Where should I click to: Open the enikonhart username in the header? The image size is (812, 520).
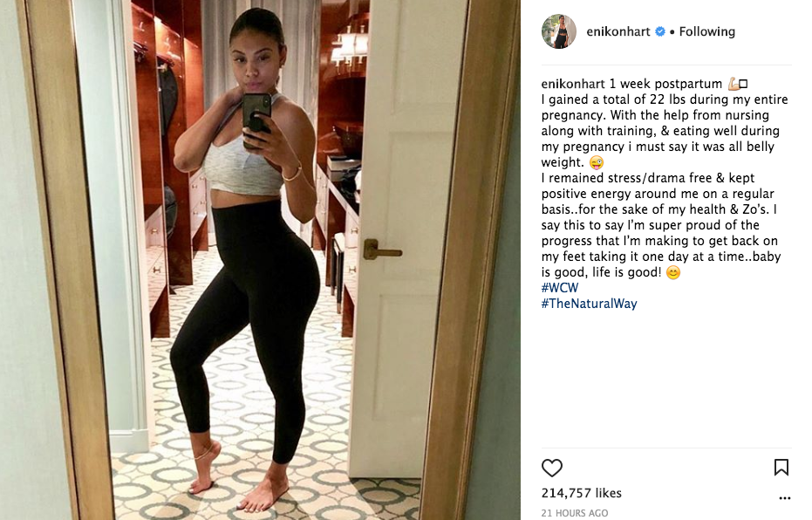click(618, 31)
